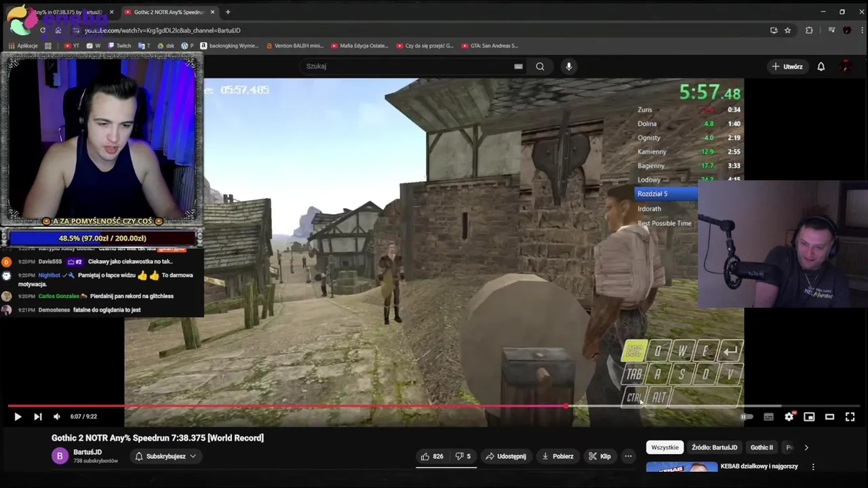Mute the video volume speaker icon
This screenshot has height=488, width=868.
pos(57,417)
